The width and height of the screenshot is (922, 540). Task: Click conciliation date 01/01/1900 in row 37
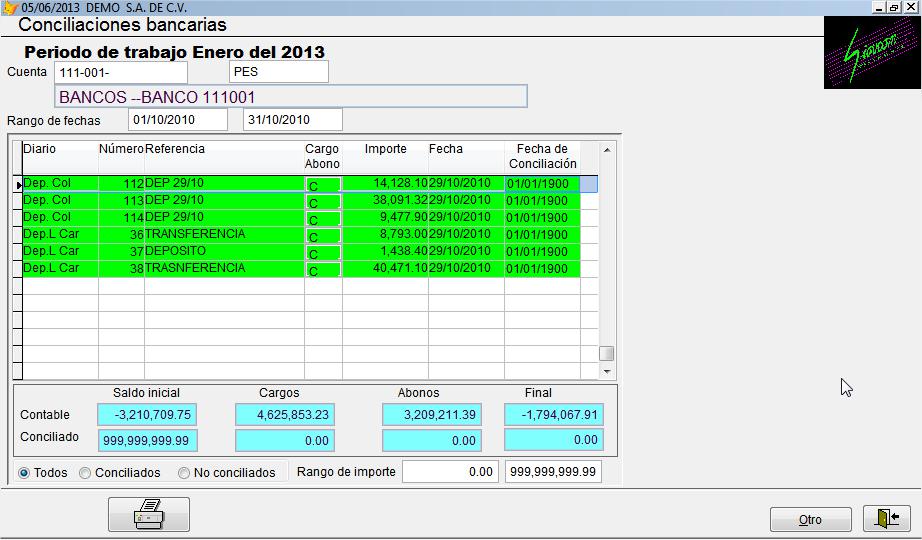pyautogui.click(x=542, y=252)
